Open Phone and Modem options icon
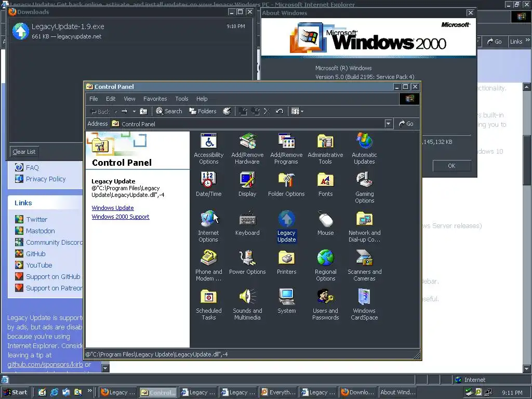Screen dimensions: 532x399 208,265
